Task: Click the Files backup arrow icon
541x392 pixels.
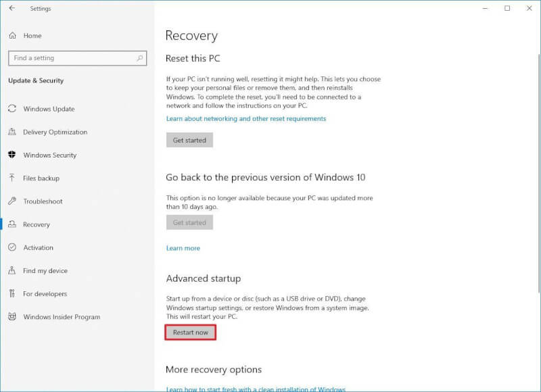Action: (12, 178)
